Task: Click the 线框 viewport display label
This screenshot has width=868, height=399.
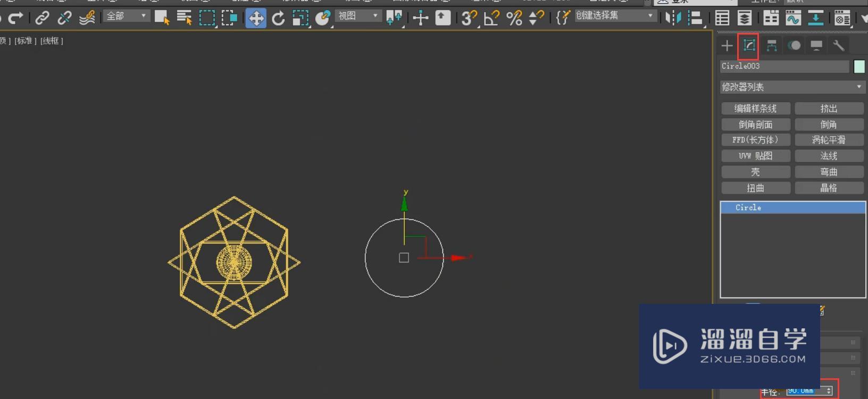Action: click(52, 41)
